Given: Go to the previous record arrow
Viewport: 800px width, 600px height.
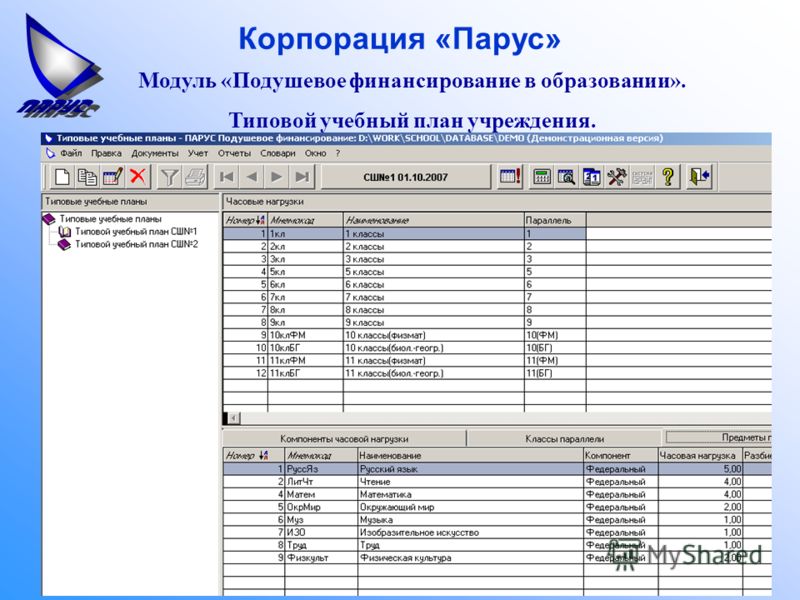Looking at the screenshot, I should pyautogui.click(x=252, y=177).
